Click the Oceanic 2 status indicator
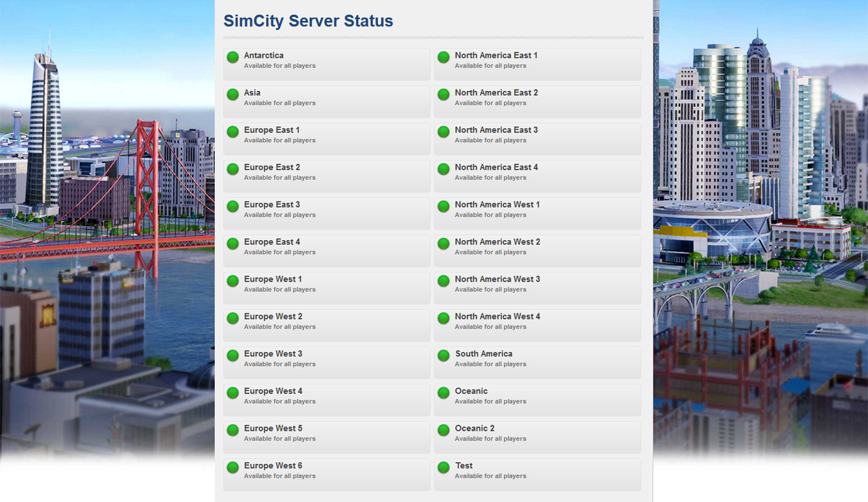This screenshot has height=502, width=868. 443,430
